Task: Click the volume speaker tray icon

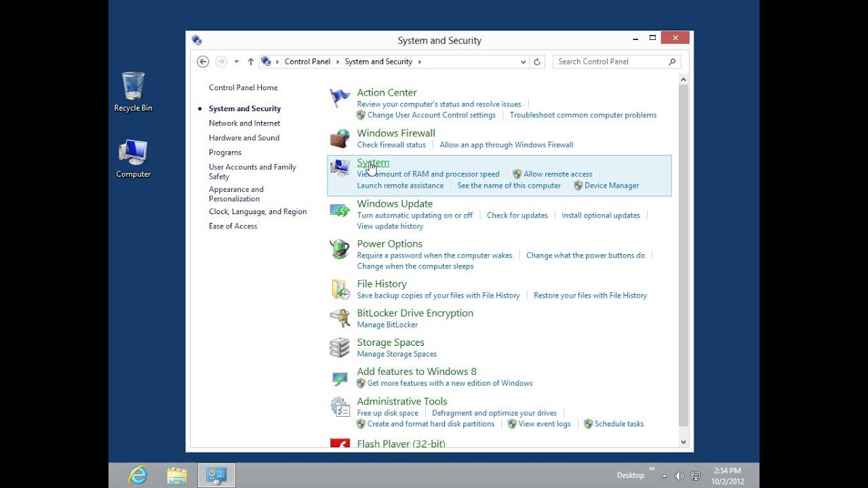Action: click(x=679, y=476)
